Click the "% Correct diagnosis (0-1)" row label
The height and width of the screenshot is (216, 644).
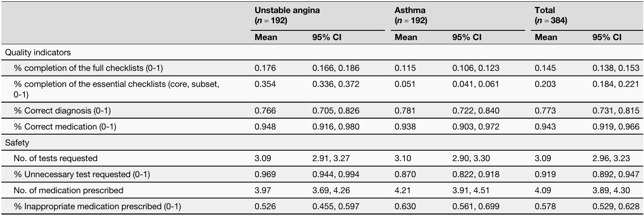pyautogui.click(x=62, y=111)
